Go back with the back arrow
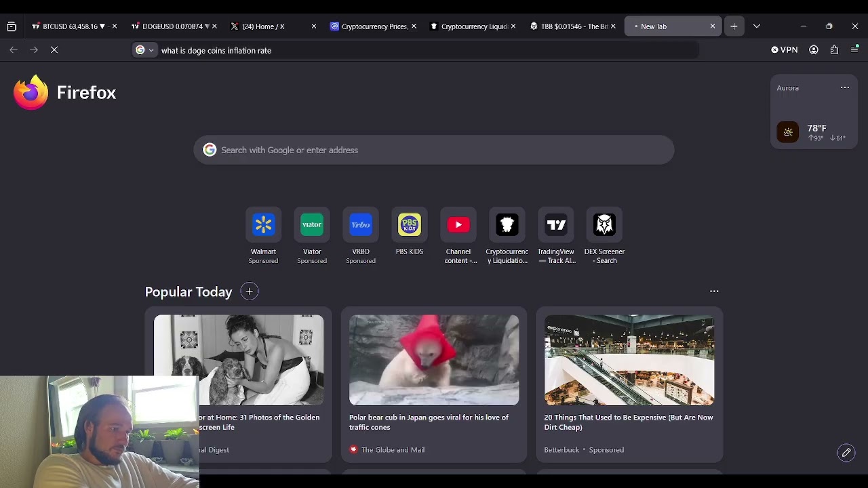 point(14,49)
